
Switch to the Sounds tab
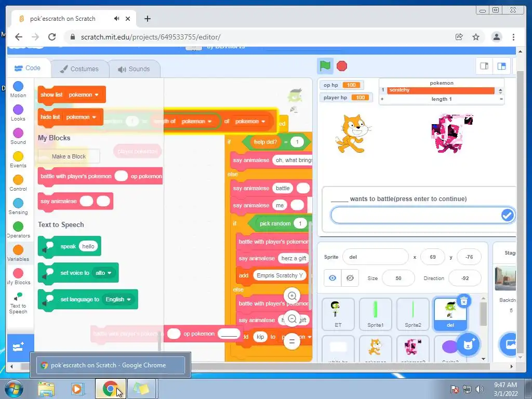coord(135,69)
